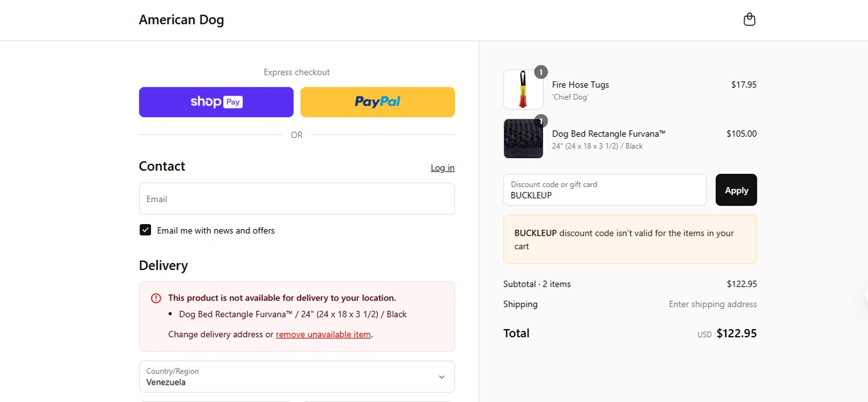
Task: Click the Fire Hose Tugs thumbnail
Action: [523, 90]
